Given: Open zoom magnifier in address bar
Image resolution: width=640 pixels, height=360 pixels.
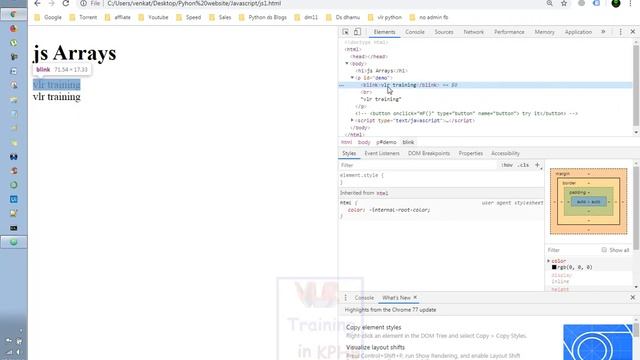Looking at the screenshot, I should coord(549,3).
